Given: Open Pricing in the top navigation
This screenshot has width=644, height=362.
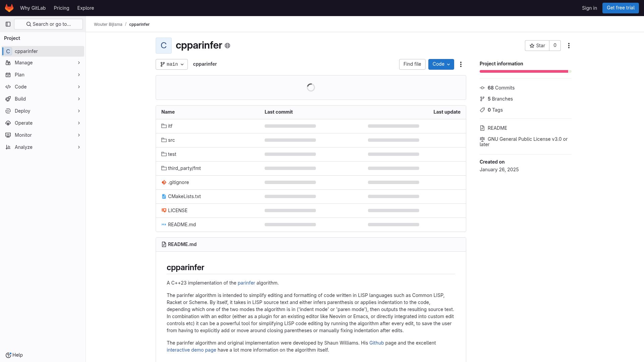Looking at the screenshot, I should tap(61, 8).
